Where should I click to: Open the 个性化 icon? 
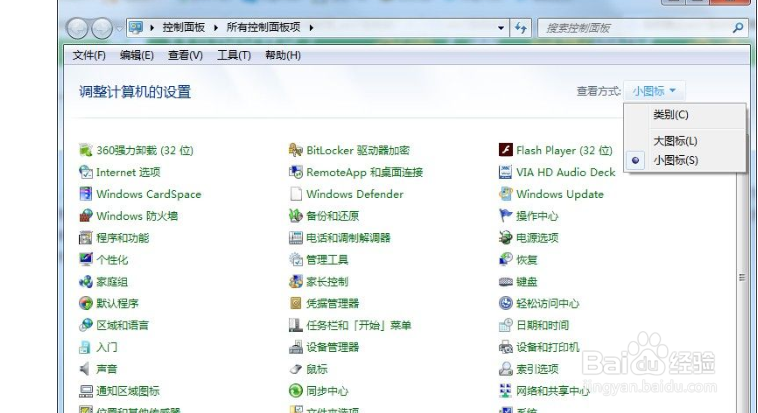coord(86,259)
